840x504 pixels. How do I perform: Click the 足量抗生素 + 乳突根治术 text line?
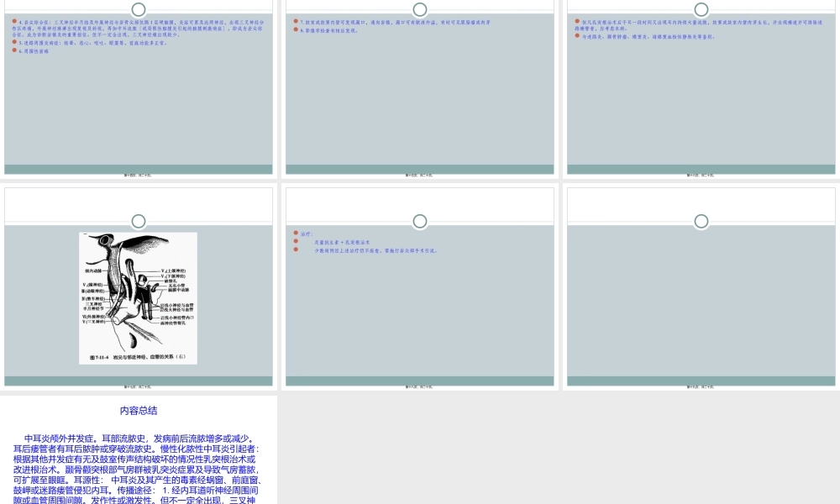pyautogui.click(x=341, y=242)
